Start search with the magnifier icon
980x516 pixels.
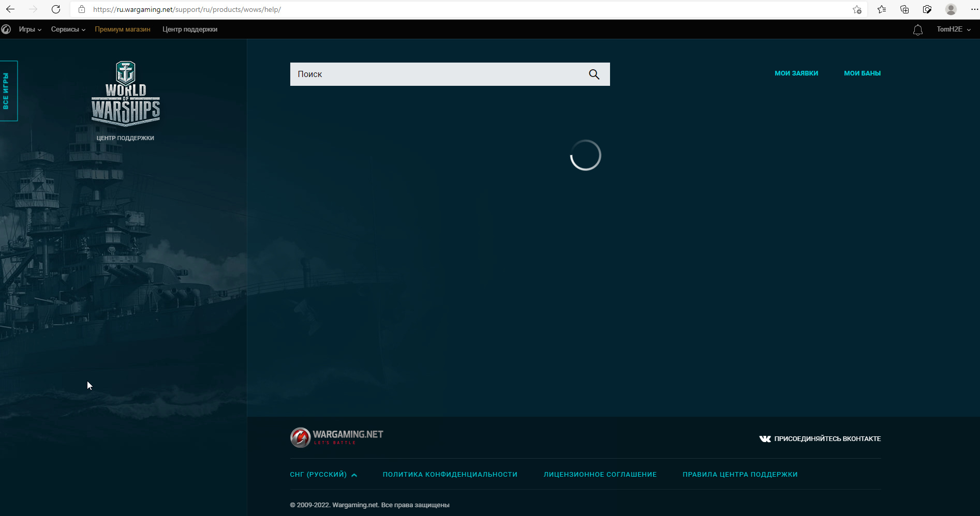pyautogui.click(x=594, y=74)
